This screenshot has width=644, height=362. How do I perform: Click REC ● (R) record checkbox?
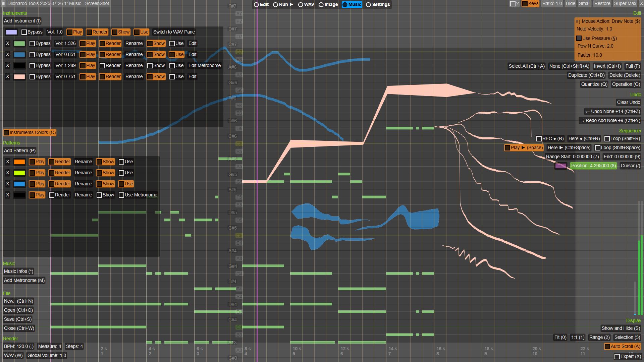click(539, 138)
